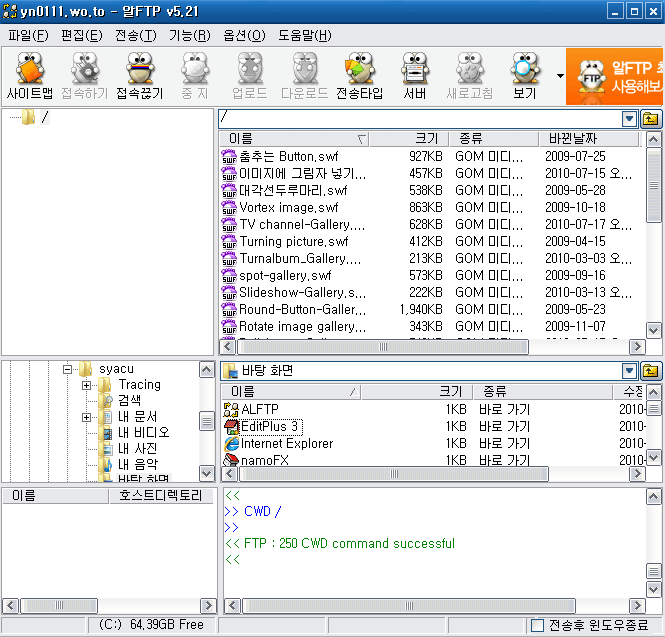Collapse the syacu tree node
Image resolution: width=665 pixels, height=637 pixels.
(x=69, y=369)
